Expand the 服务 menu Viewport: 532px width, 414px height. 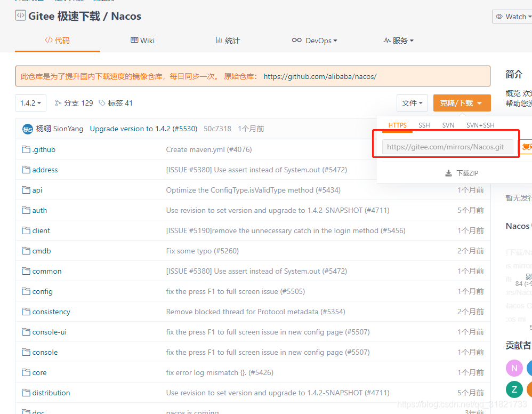(x=399, y=41)
